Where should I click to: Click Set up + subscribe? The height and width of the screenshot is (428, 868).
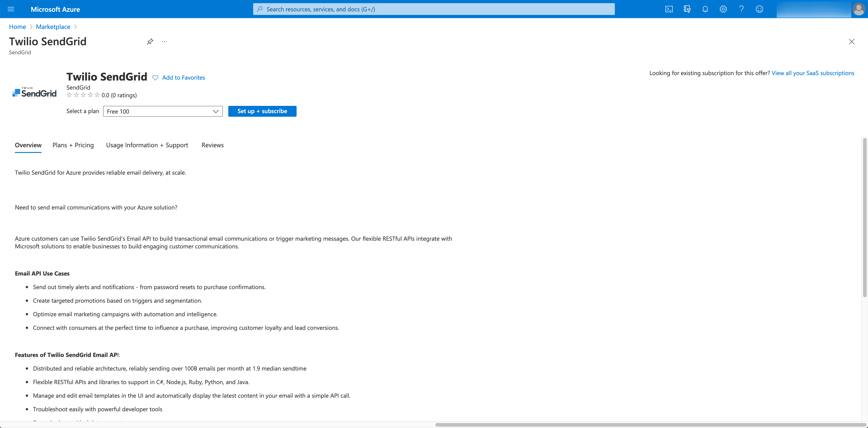point(262,111)
